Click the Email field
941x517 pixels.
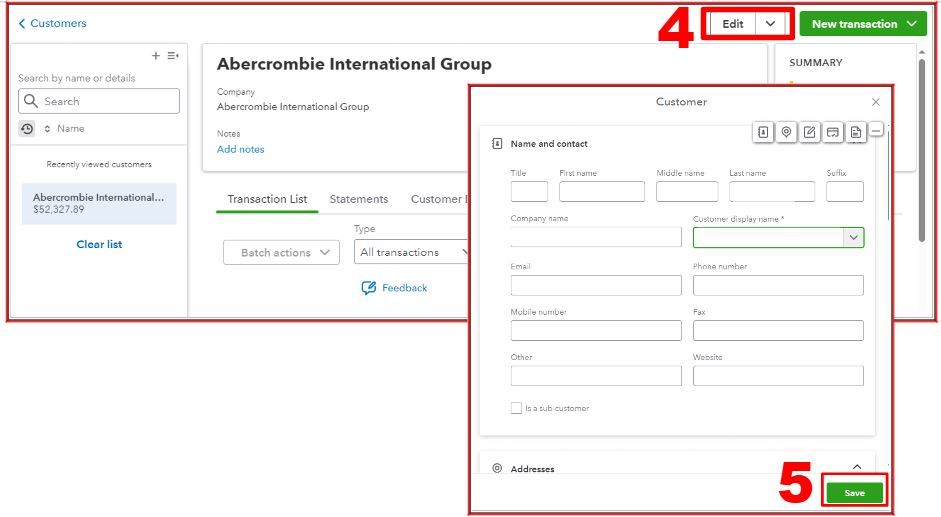[x=596, y=285]
